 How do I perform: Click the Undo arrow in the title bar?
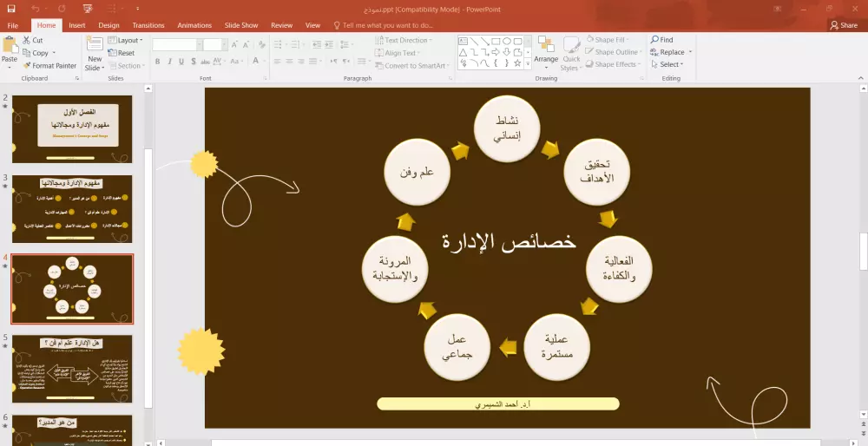pos(36,9)
